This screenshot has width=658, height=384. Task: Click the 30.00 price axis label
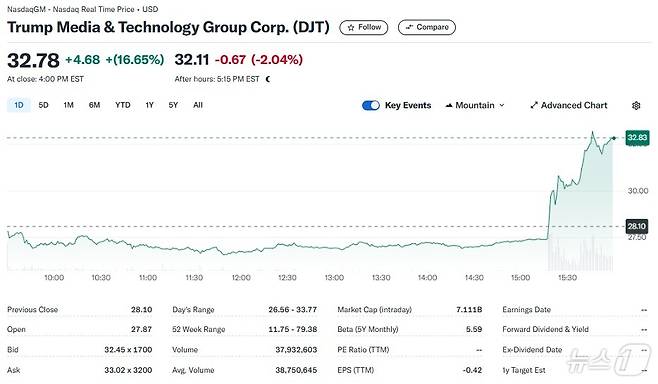[638, 191]
